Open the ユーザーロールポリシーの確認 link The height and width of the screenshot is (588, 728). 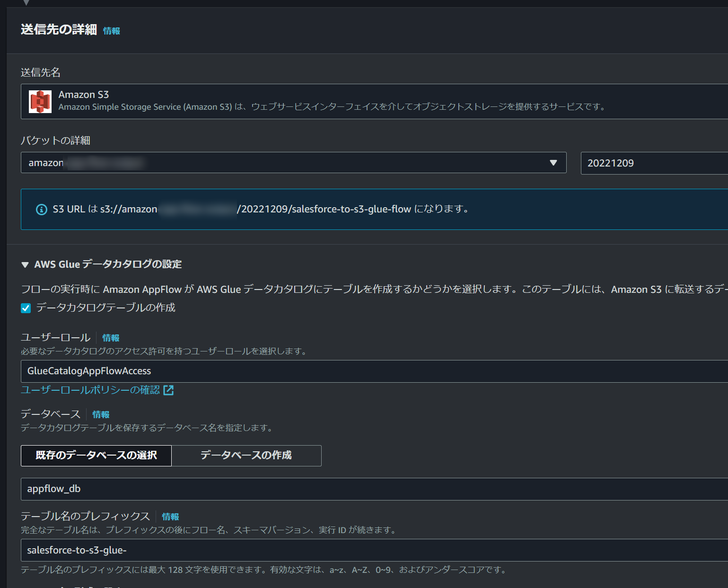click(90, 390)
